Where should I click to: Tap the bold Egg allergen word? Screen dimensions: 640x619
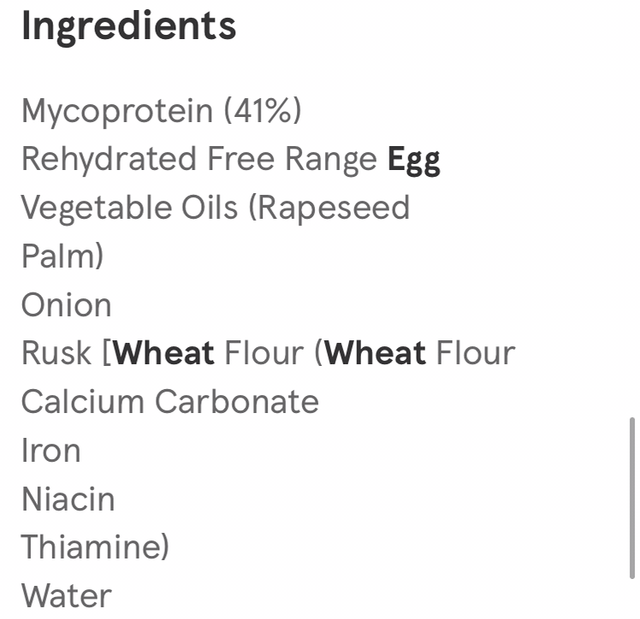tap(414, 160)
